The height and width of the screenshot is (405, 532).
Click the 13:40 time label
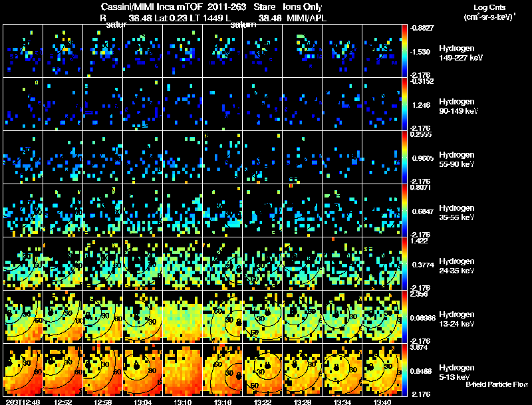tap(382, 401)
